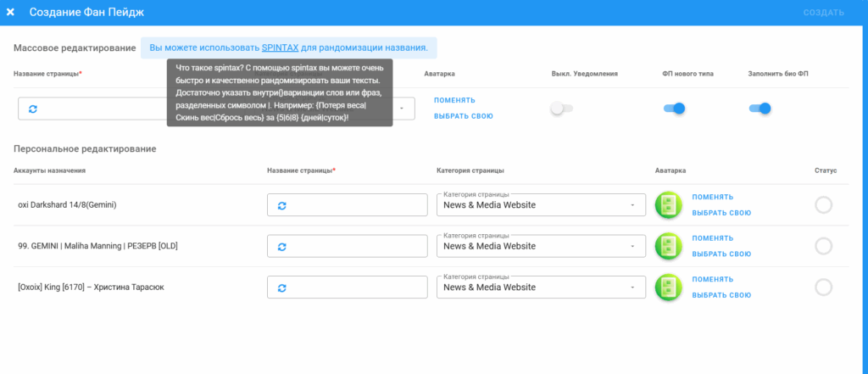Toggle the ФП нового типа switch
This screenshot has height=374, width=868.
click(674, 109)
